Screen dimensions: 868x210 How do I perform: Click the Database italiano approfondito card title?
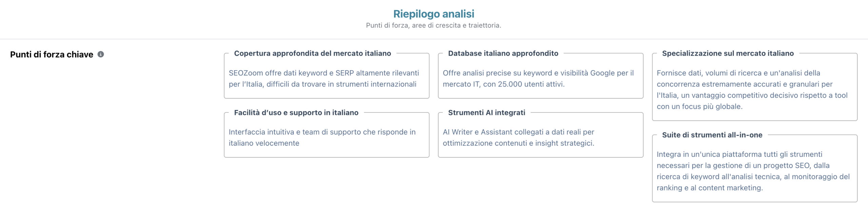[503, 53]
